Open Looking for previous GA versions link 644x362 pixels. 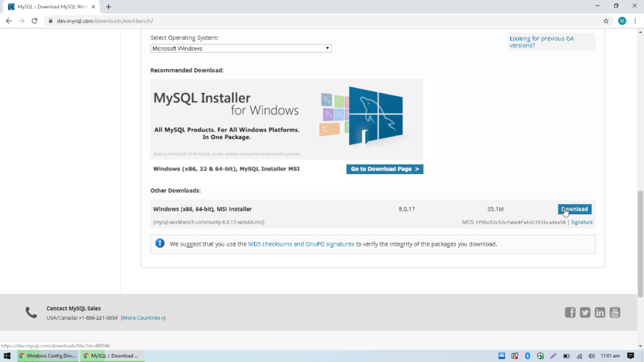542,42
